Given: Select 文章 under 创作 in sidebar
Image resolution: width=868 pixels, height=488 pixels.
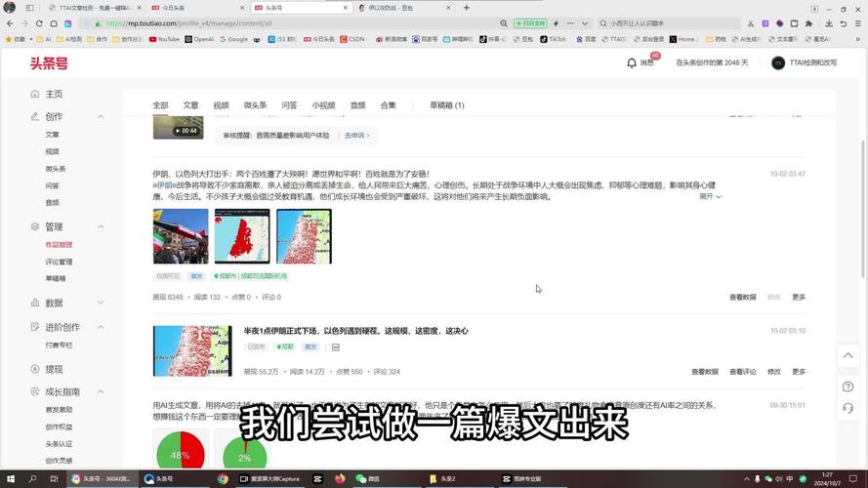Looking at the screenshot, I should click(x=52, y=135).
